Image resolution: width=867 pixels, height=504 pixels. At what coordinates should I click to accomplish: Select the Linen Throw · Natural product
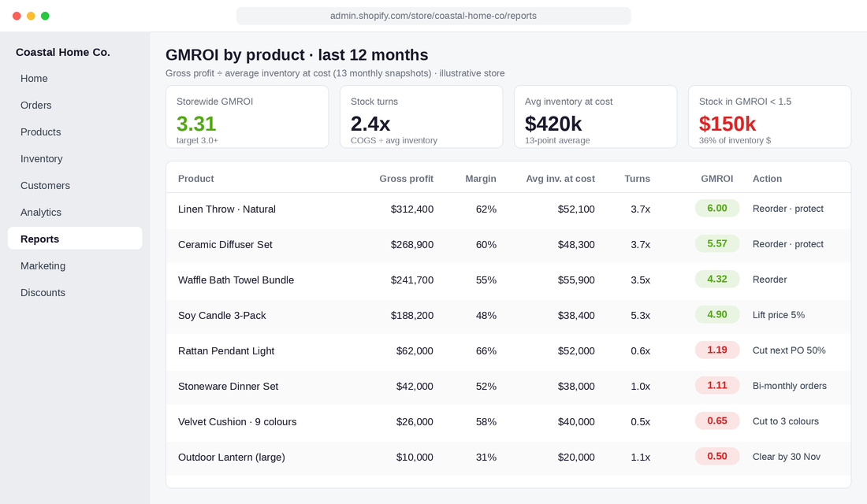pos(227,209)
